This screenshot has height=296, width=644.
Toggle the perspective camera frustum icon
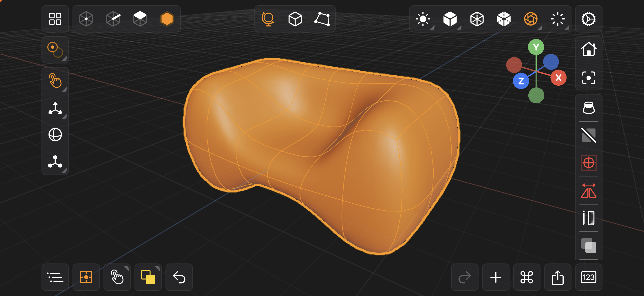tap(589, 108)
